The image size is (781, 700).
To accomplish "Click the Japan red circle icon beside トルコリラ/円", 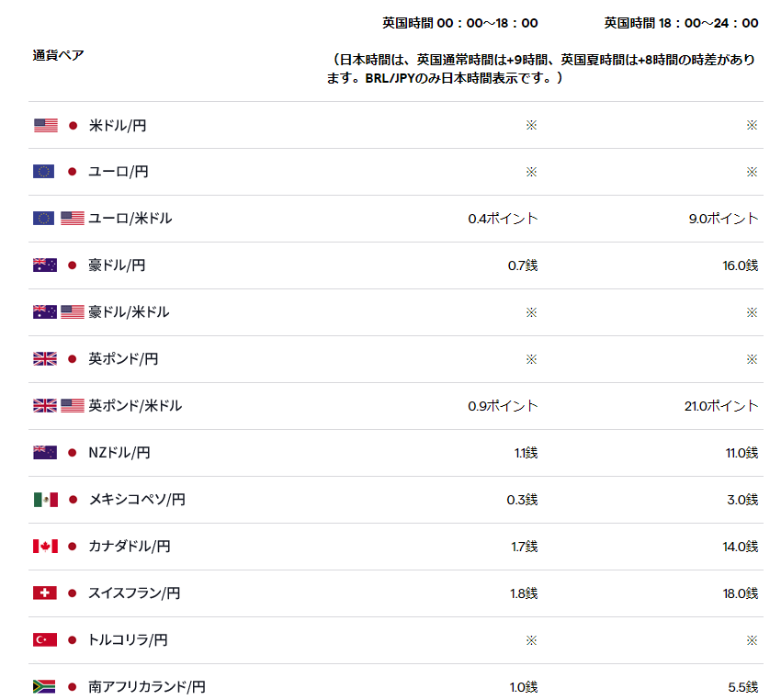I will coord(73,639).
